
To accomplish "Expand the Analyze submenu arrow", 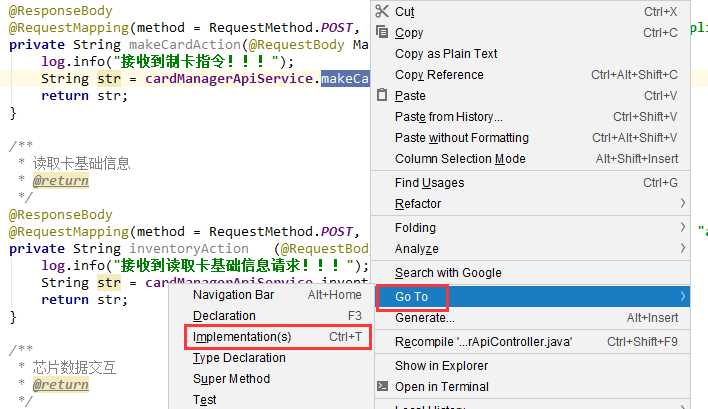I will click(683, 248).
